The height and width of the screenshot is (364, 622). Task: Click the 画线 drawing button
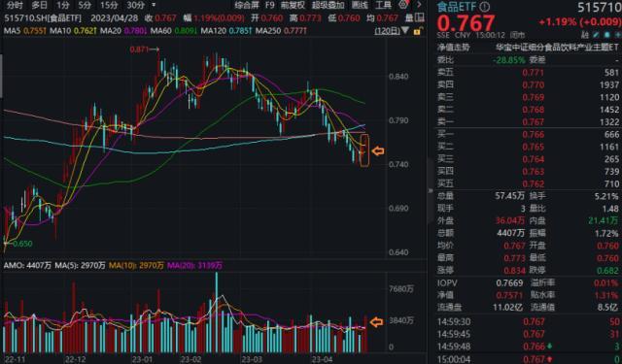point(360,5)
